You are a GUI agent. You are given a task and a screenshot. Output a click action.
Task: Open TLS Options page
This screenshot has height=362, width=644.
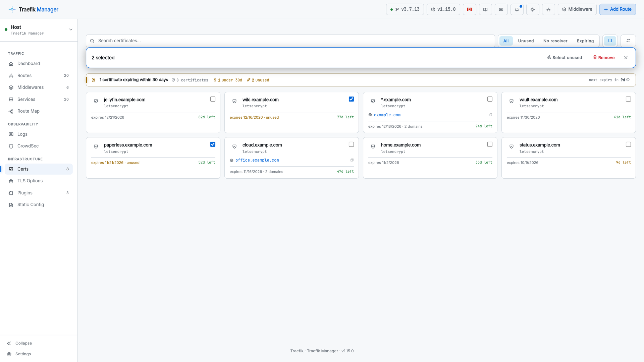[39, 181]
